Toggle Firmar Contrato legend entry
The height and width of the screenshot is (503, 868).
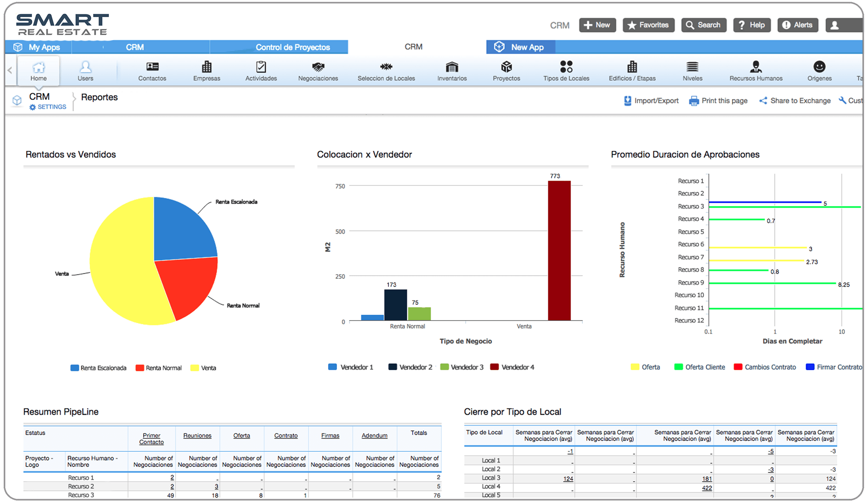(834, 367)
